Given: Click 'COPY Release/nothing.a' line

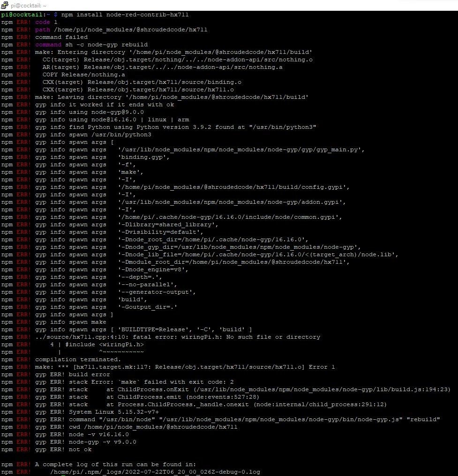Looking at the screenshot, I should 83,74.
